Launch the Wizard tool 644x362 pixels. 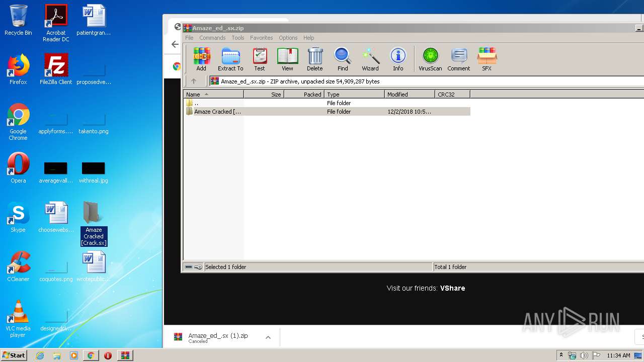point(370,59)
